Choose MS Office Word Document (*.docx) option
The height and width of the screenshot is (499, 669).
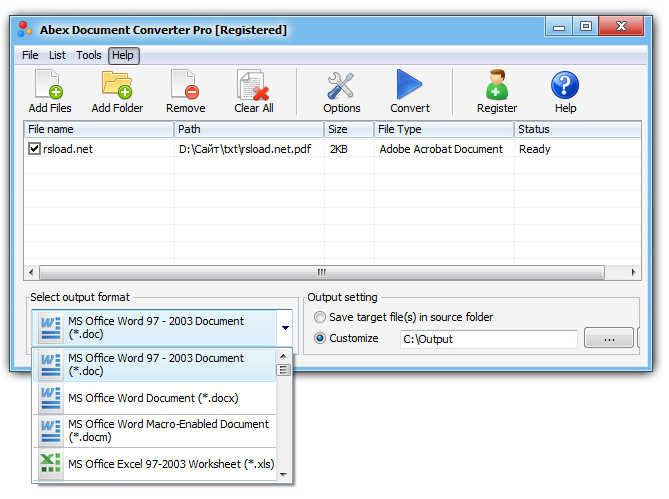tap(155, 398)
